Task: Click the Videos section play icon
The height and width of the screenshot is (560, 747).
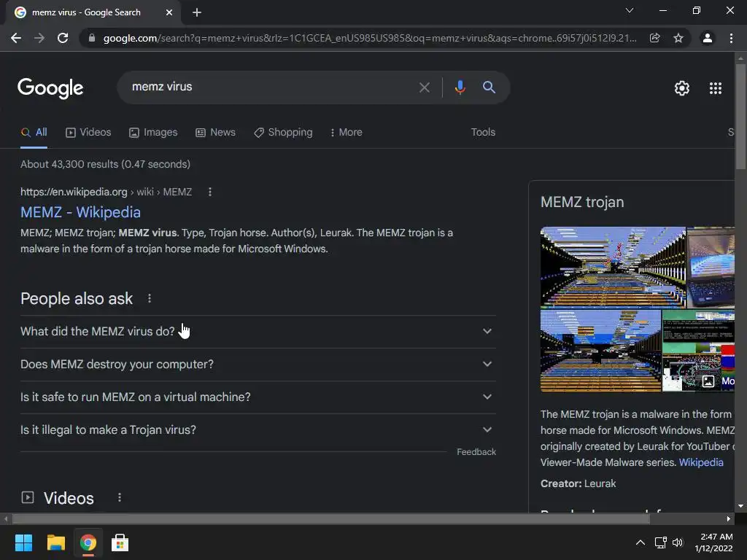Action: pos(28,497)
